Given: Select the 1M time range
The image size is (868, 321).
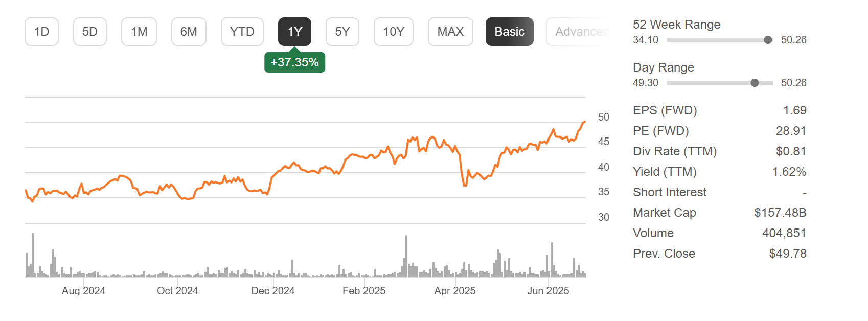Looking at the screenshot, I should coord(139,31).
